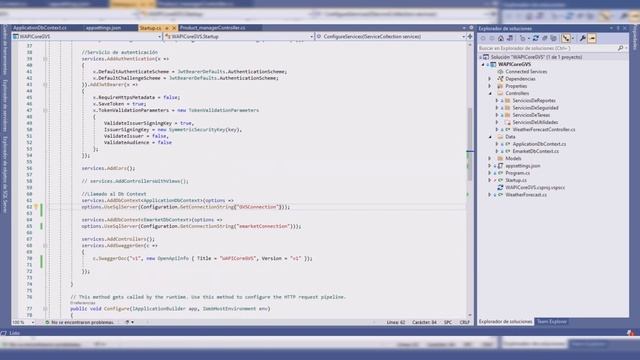This screenshot has width=640, height=360.
Task: Click the Connected Services icon
Action: click(x=500, y=72)
